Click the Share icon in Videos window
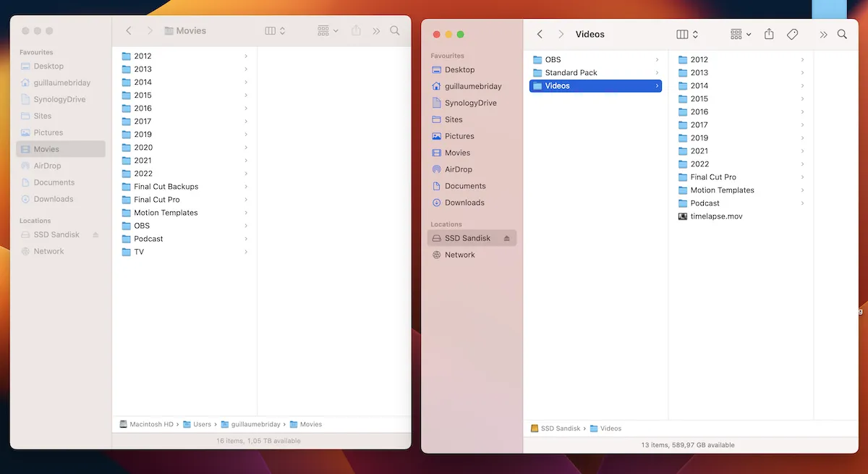Image resolution: width=868 pixels, height=474 pixels. click(x=769, y=34)
